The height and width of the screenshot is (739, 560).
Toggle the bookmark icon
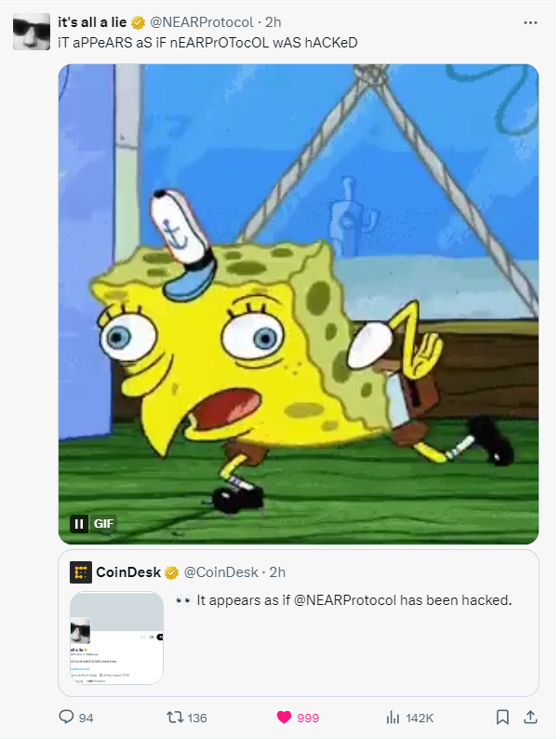(x=502, y=718)
